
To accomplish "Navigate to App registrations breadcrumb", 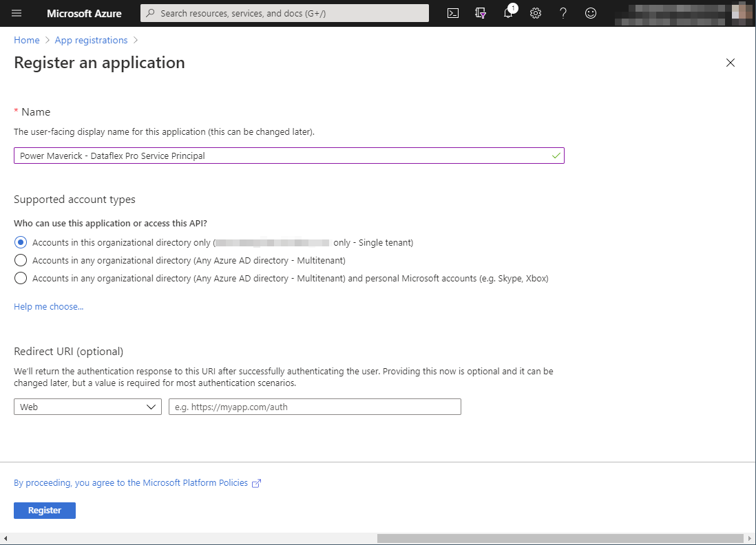I will [x=91, y=40].
